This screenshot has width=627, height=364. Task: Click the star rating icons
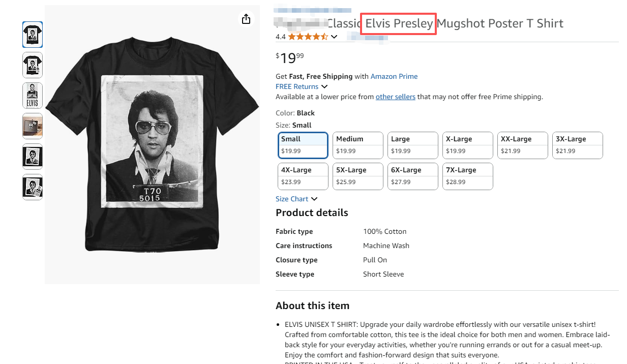(x=308, y=37)
